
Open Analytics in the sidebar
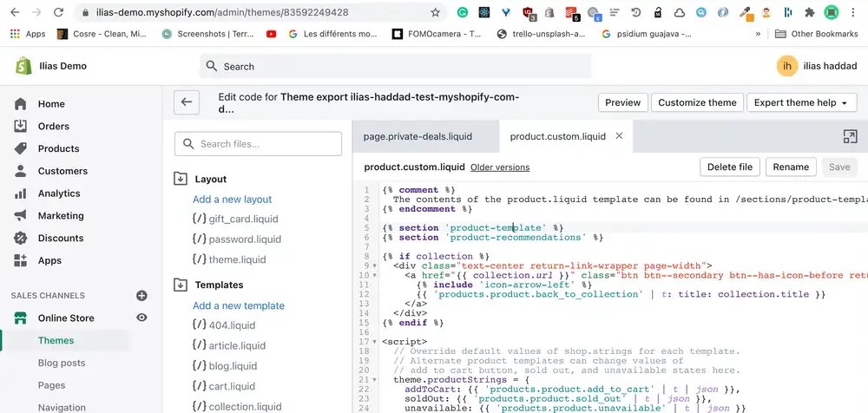(58, 193)
